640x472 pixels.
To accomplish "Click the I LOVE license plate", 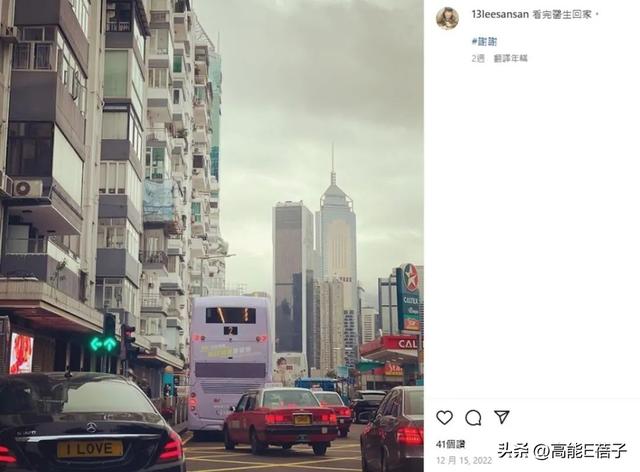I will 90,449.
